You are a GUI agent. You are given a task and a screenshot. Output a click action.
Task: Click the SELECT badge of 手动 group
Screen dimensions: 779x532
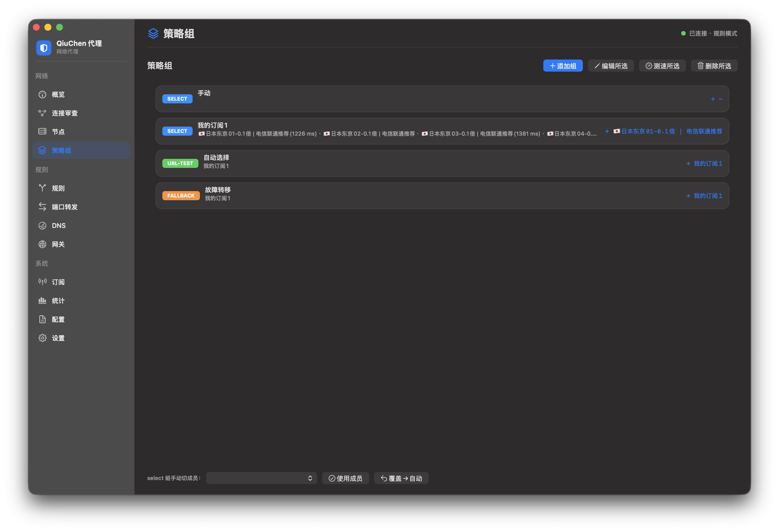[177, 99]
